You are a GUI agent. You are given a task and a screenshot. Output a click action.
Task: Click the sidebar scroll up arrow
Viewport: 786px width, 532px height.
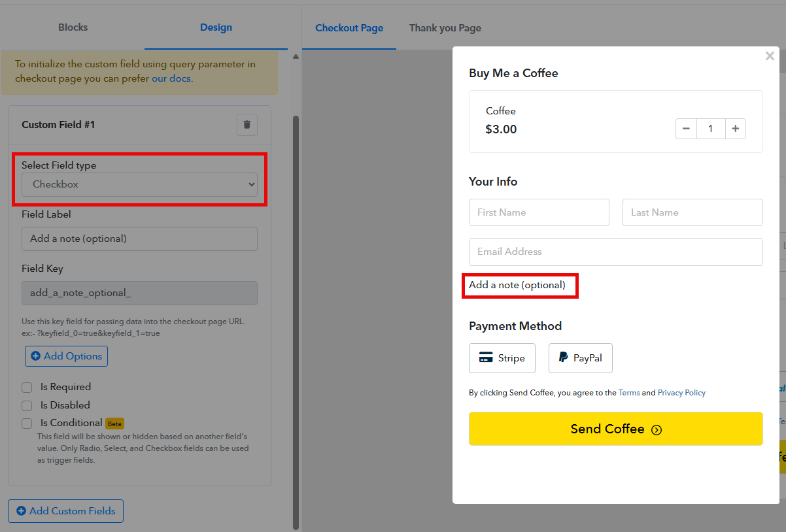click(296, 57)
